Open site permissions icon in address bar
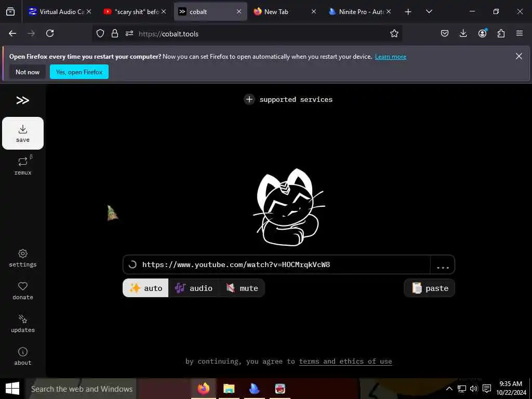This screenshot has width=532, height=399. 129,33
